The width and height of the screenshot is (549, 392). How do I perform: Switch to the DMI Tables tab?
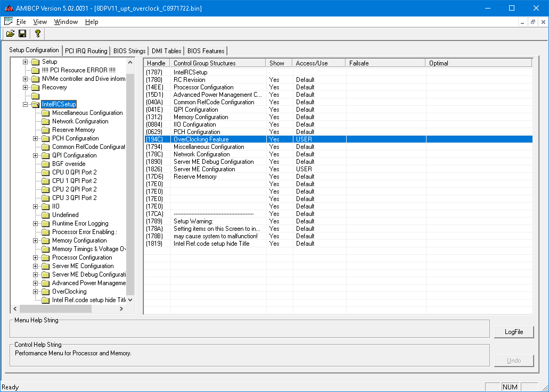click(166, 51)
